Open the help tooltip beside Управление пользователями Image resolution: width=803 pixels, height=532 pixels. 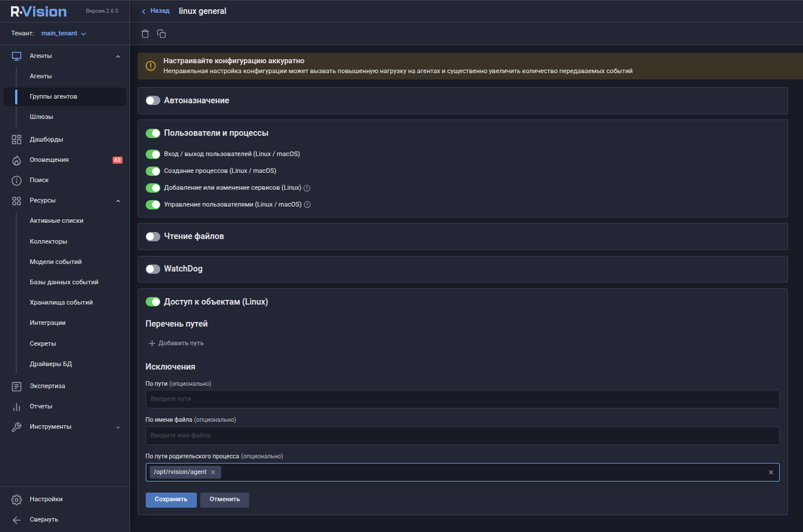pos(307,204)
